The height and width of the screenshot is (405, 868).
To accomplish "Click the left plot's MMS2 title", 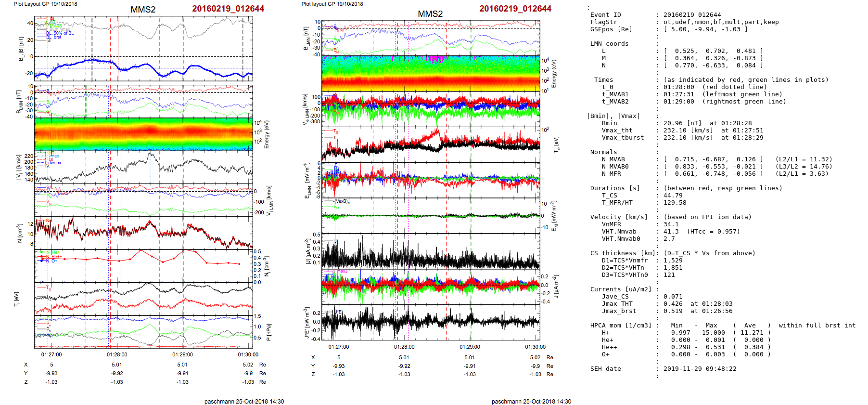I will (x=143, y=10).
